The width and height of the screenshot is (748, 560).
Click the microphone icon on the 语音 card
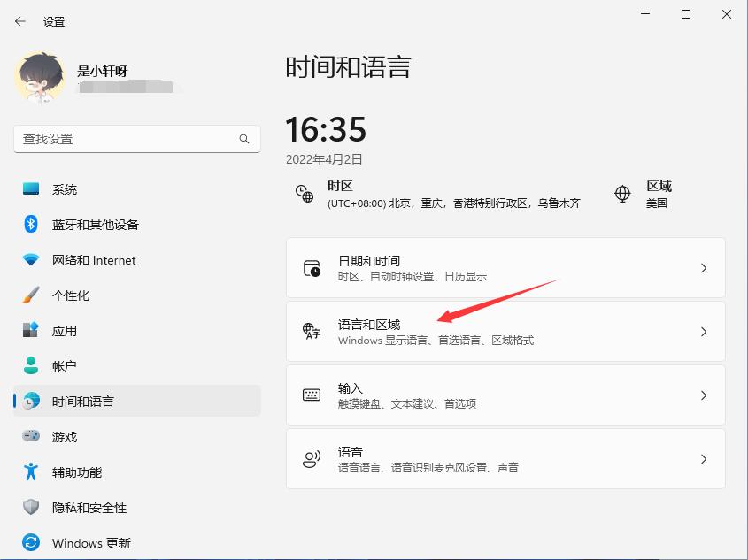(312, 458)
